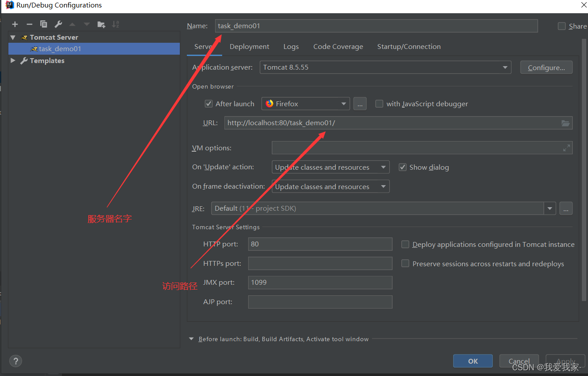
Task: Collapse the Before launch section
Action: (191, 339)
